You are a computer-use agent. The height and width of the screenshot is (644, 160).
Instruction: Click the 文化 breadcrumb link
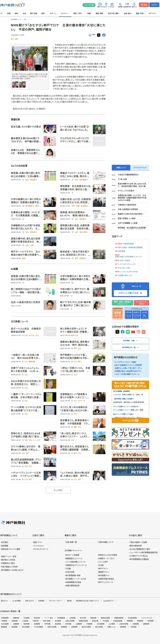(25, 19)
